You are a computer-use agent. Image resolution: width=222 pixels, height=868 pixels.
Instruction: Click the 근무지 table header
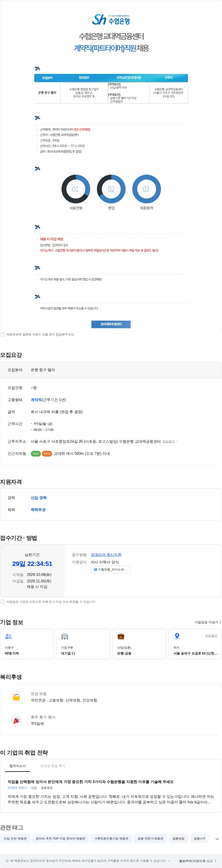[169, 78]
